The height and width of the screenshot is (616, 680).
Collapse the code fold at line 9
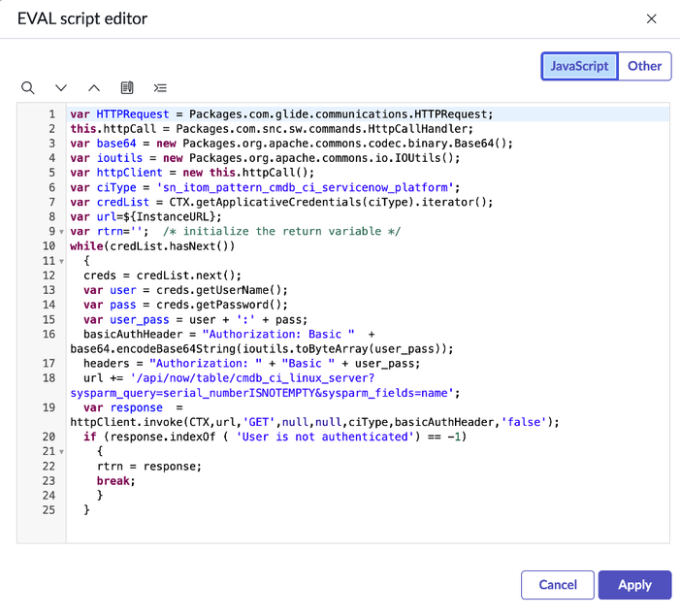click(61, 232)
